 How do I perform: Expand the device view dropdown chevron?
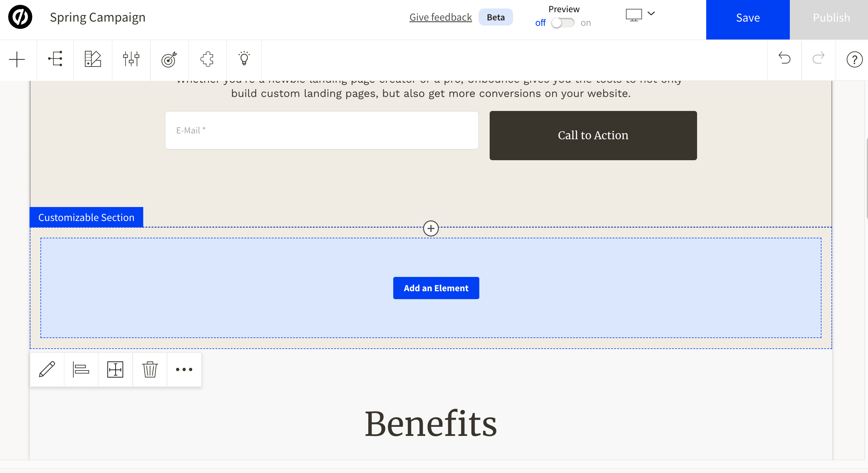651,13
